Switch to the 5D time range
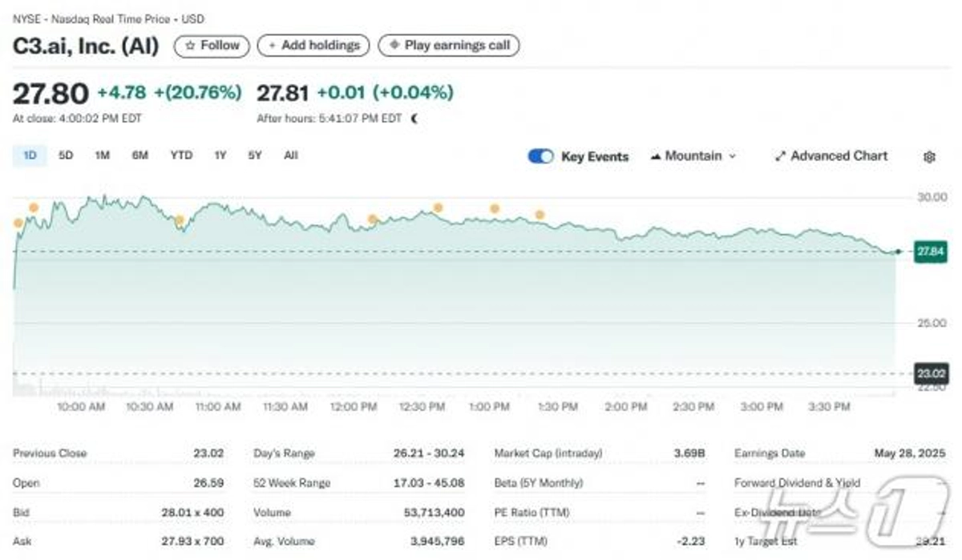962x560 pixels. [66, 155]
